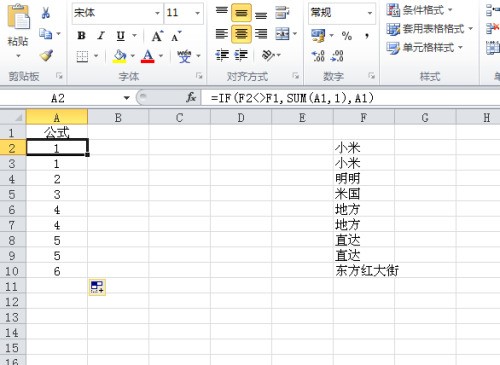The width and height of the screenshot is (500, 365).
Task: Toggle center horizontal alignment
Action: click(x=241, y=34)
